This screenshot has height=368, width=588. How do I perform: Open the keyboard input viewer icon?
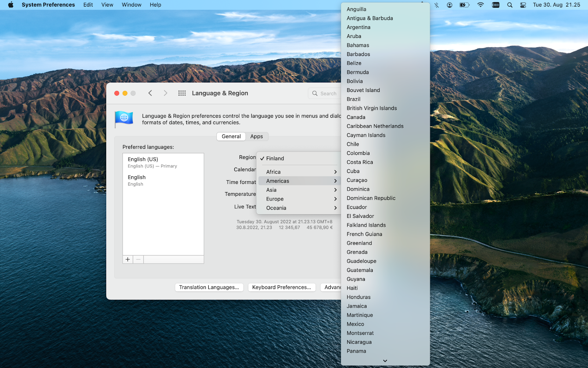pyautogui.click(x=495, y=5)
